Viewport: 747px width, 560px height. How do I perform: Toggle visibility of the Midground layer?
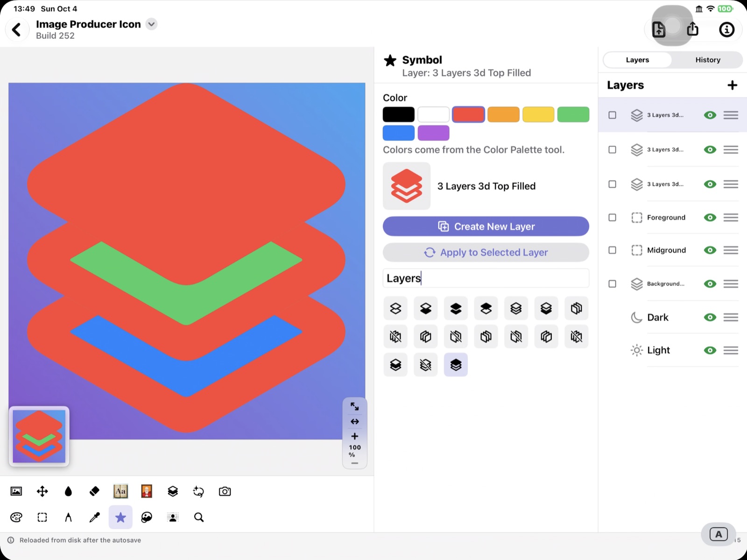tap(710, 250)
